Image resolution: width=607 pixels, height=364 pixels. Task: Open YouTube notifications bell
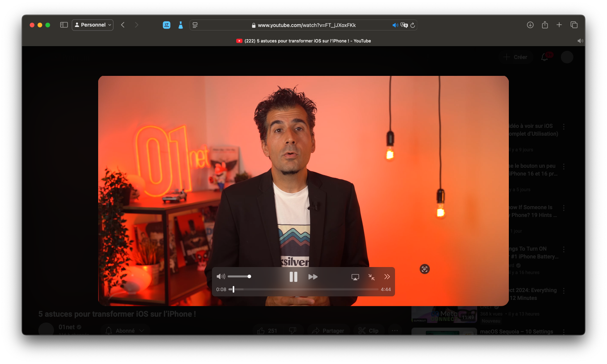pos(544,57)
